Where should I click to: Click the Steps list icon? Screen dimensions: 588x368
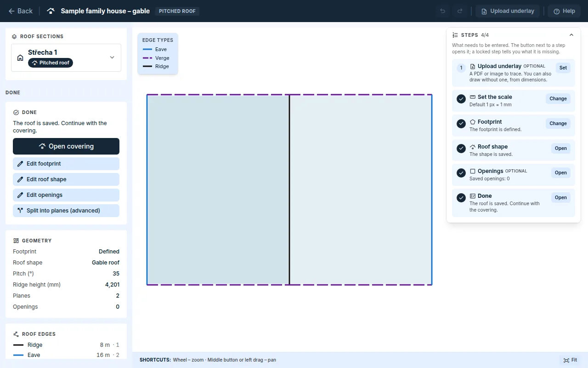455,35
